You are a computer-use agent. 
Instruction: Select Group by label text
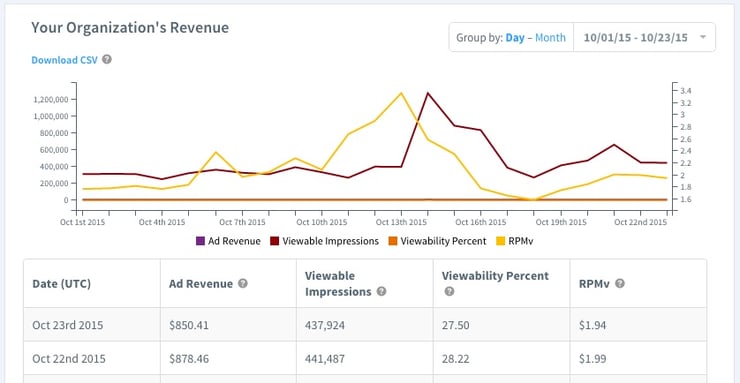(479, 38)
